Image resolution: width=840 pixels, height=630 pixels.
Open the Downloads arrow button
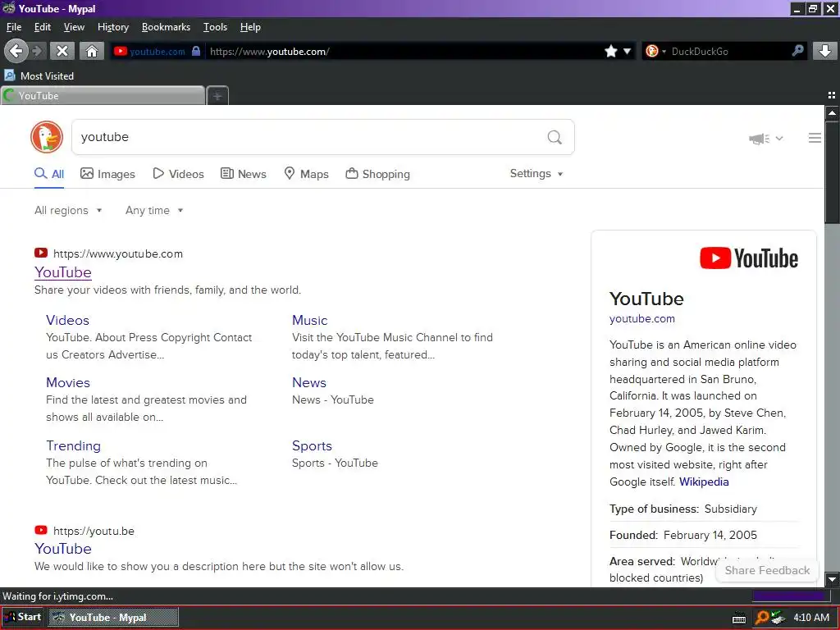click(825, 51)
